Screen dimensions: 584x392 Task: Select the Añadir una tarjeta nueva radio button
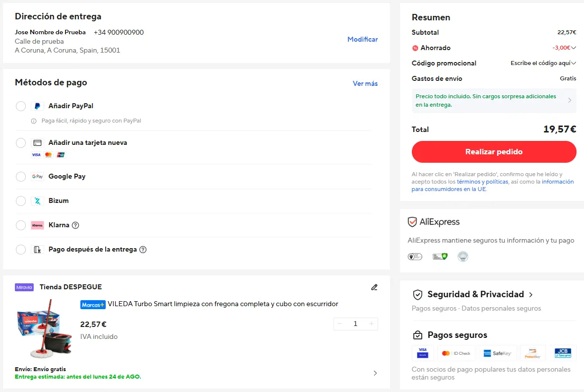pyautogui.click(x=21, y=143)
